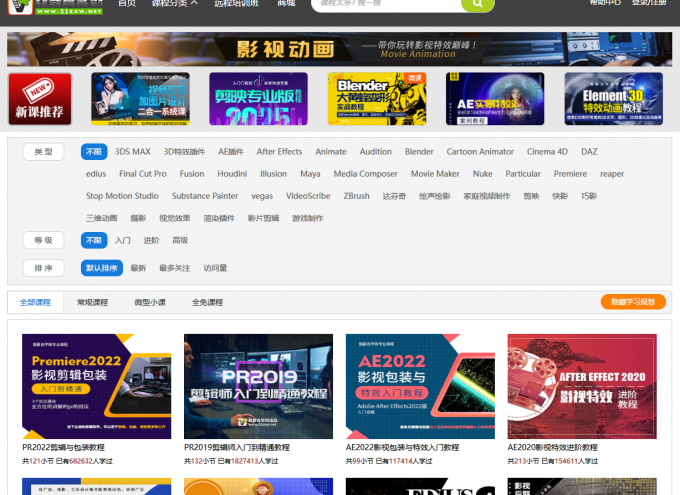Viewport: 680px width, 495px height.
Task: Filter by type Nuke
Action: [x=483, y=174]
